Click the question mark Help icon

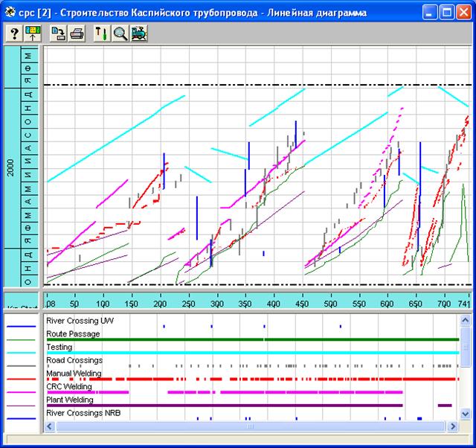[x=14, y=33]
